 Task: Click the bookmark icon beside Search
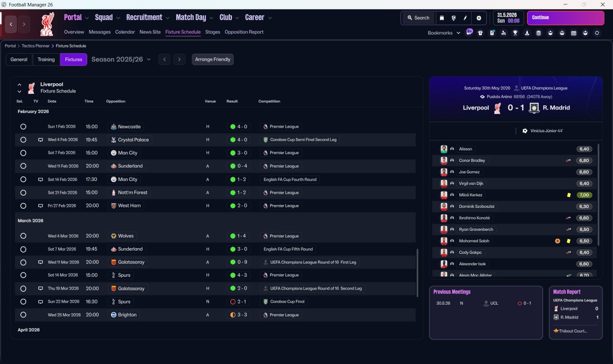pos(442,18)
